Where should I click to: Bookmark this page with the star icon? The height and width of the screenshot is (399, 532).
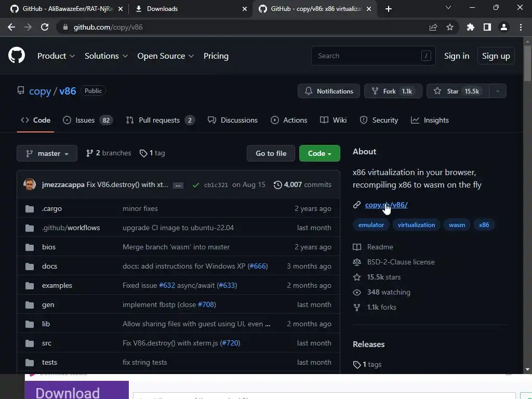point(449,27)
